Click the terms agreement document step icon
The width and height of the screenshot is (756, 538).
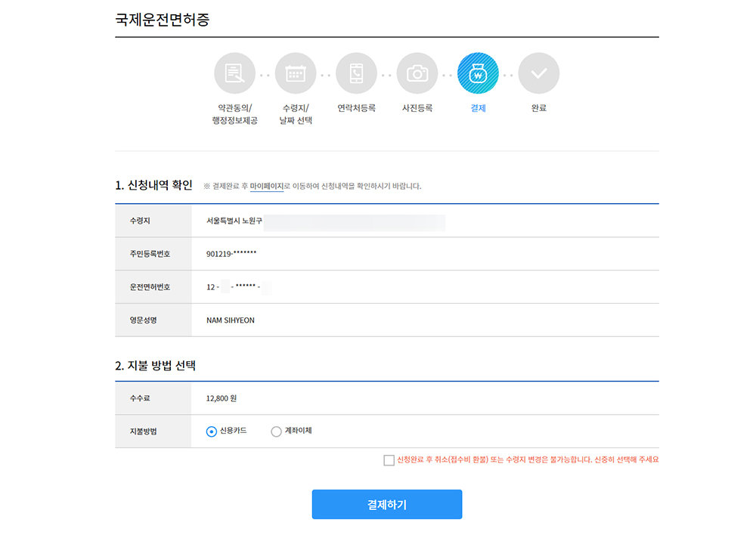pyautogui.click(x=234, y=73)
